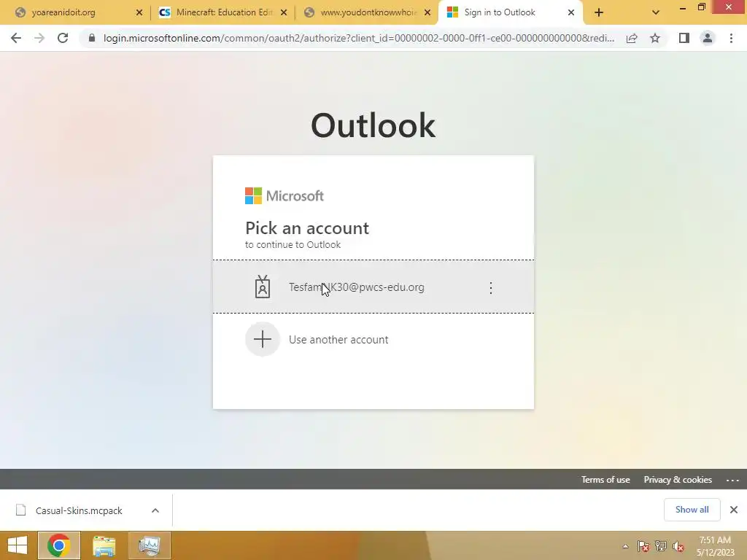Screen dimensions: 747x560
Task: Open the Windows Start menu
Action: [18, 545]
